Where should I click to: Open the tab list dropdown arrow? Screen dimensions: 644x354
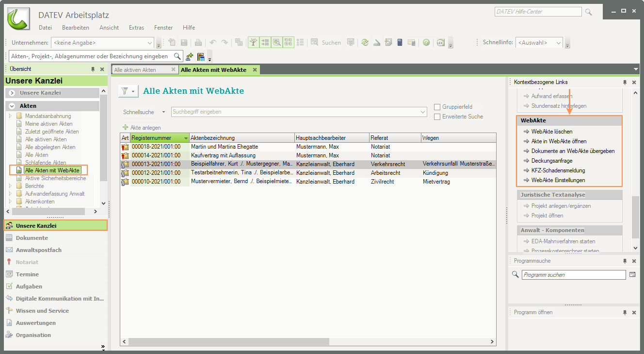coord(636,69)
